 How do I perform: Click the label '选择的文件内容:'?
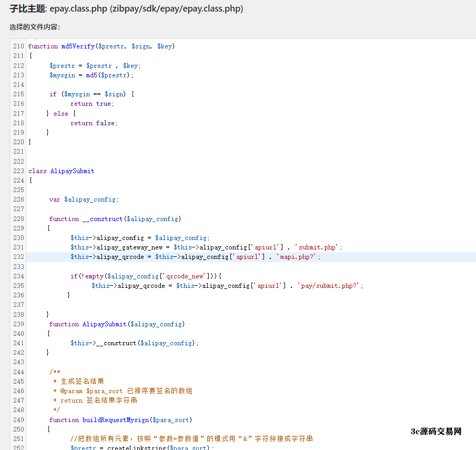pyautogui.click(x=35, y=27)
